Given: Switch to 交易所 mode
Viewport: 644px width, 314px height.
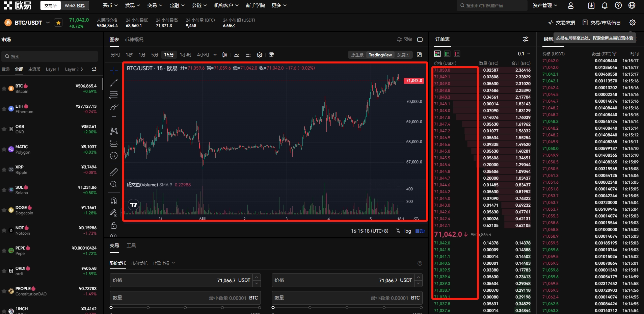Looking at the screenshot, I should (51, 5).
